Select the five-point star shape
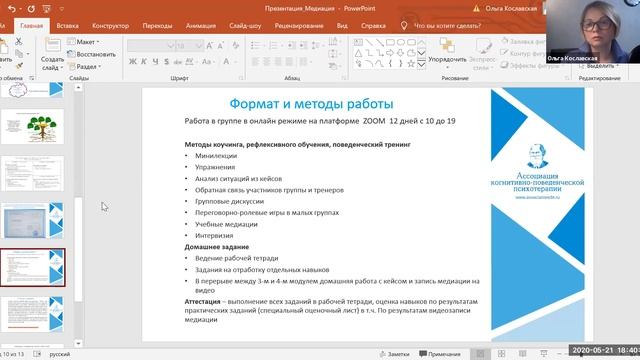The image size is (640, 360). [411, 64]
